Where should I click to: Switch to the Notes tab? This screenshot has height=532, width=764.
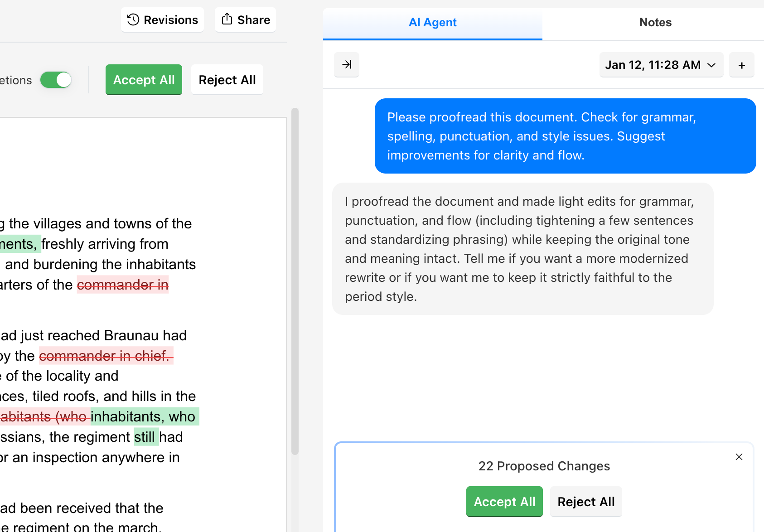(x=655, y=22)
